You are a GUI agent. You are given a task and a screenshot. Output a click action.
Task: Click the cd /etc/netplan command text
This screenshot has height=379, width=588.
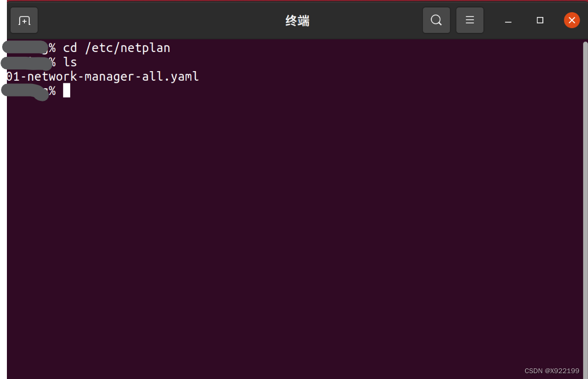(116, 48)
